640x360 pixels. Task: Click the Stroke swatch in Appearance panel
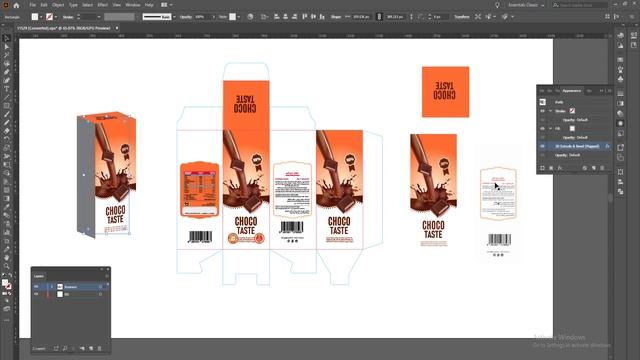coord(572,111)
